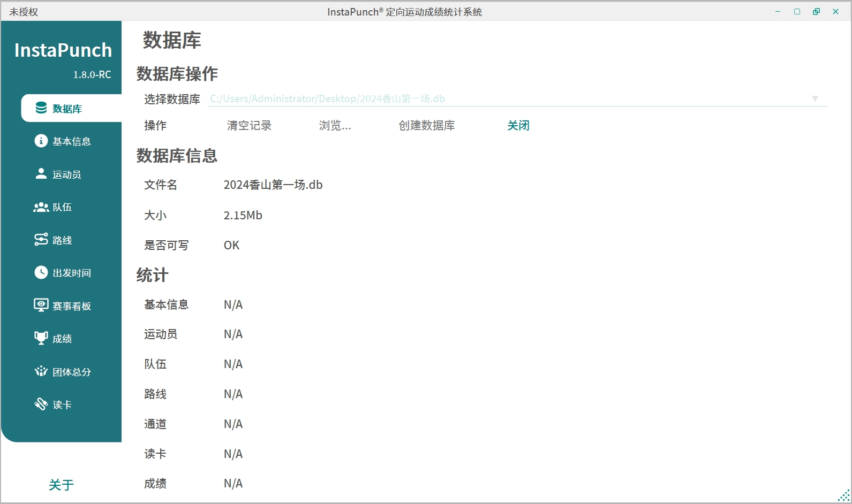Click the card reading (读卡) icon

pos(41,404)
